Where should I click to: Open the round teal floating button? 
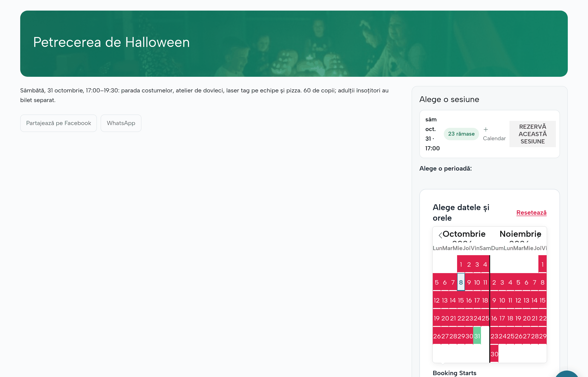tap(567, 374)
